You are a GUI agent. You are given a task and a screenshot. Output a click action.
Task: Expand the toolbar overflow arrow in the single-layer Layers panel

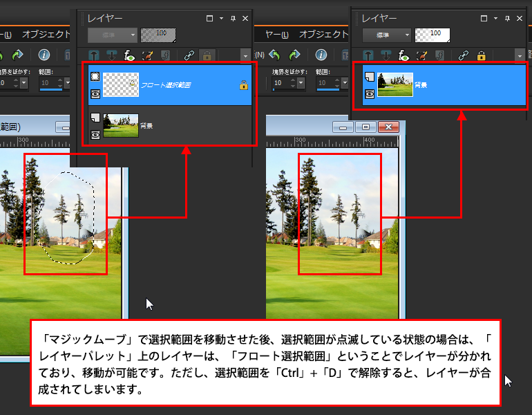[x=520, y=55]
